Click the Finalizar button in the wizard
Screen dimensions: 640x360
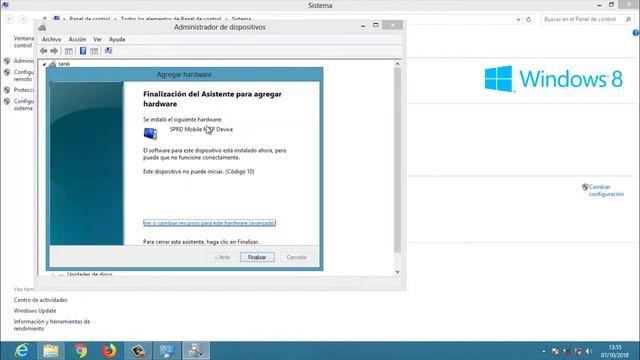pos(257,257)
